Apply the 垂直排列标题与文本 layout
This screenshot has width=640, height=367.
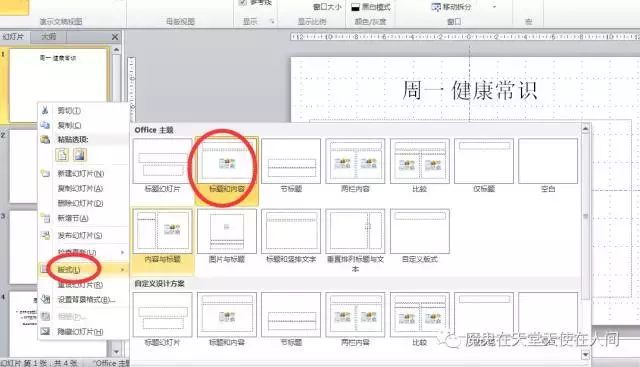[355, 240]
